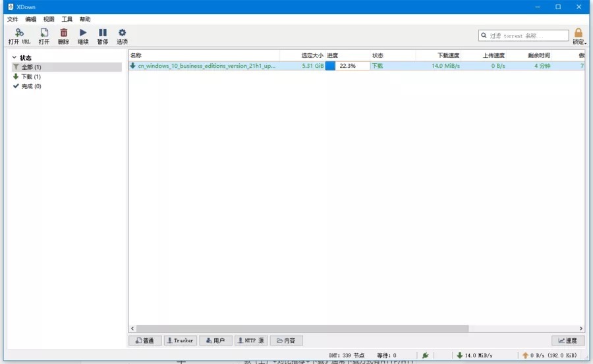Click the scroll right arrow

click(x=581, y=328)
